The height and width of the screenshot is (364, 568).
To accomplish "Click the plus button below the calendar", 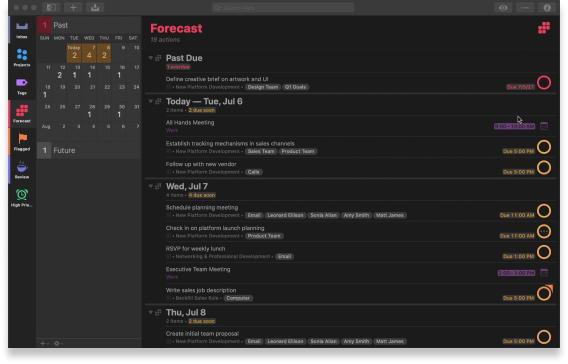I will tap(43, 343).
